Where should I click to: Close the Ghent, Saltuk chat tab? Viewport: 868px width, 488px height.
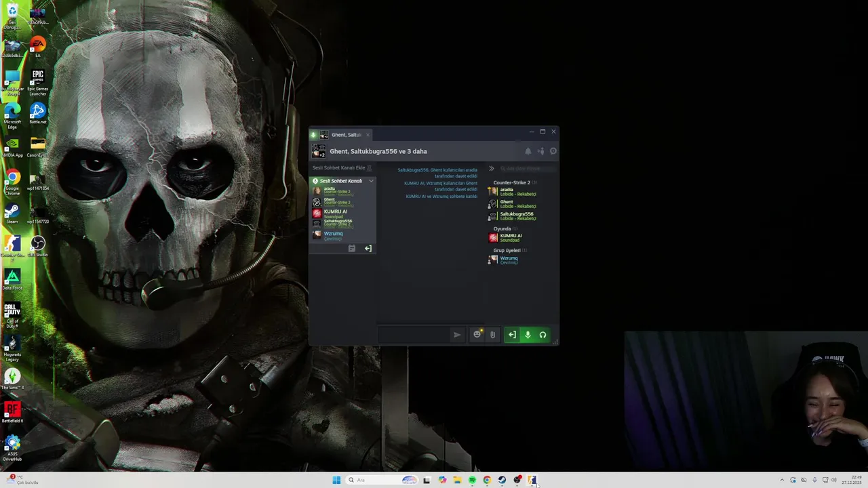(x=368, y=135)
